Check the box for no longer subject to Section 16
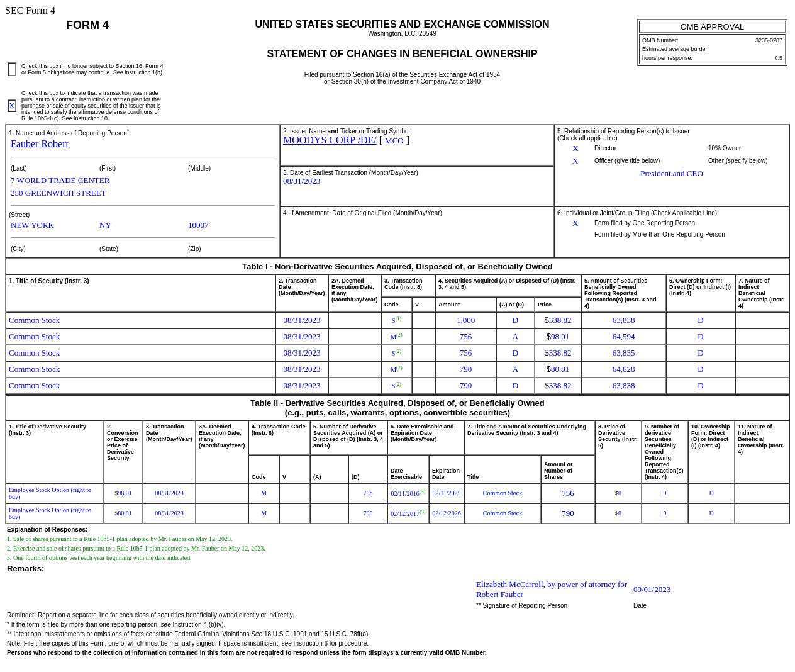 [x=12, y=69]
